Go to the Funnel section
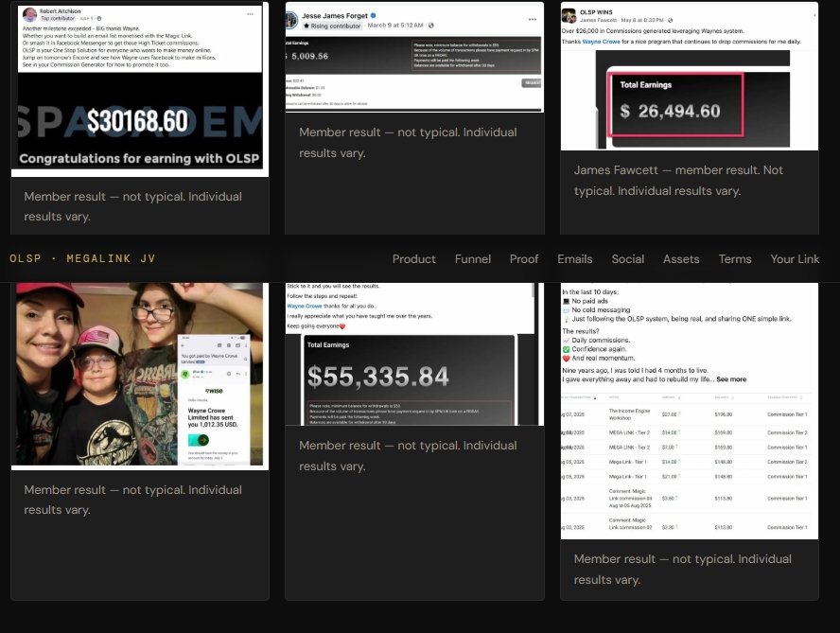This screenshot has height=633, width=840. 473,259
